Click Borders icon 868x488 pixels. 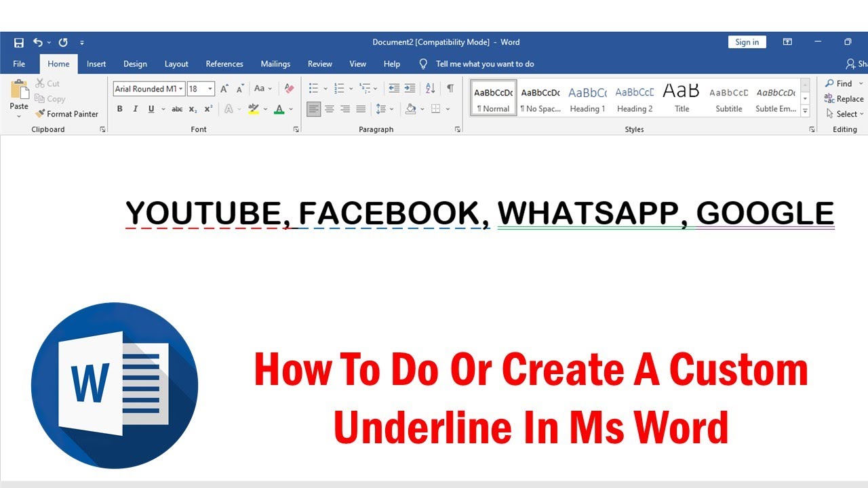pyautogui.click(x=436, y=109)
